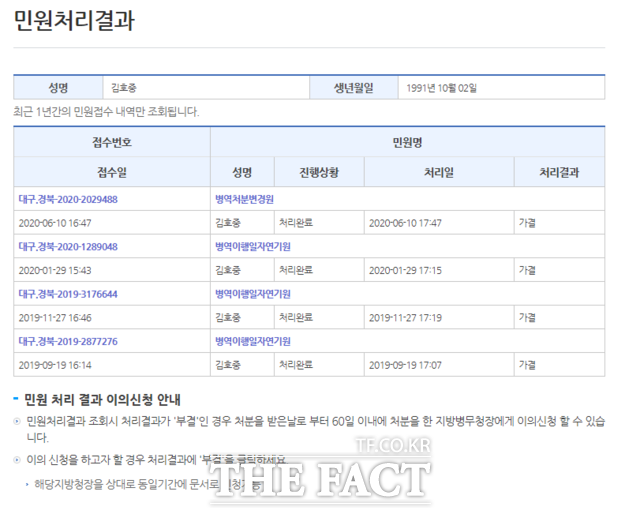Click received date 2019-11-27 16:46

pos(55,318)
